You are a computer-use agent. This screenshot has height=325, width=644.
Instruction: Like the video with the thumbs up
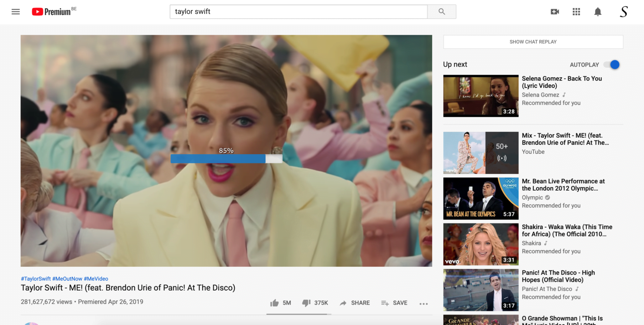tap(274, 302)
